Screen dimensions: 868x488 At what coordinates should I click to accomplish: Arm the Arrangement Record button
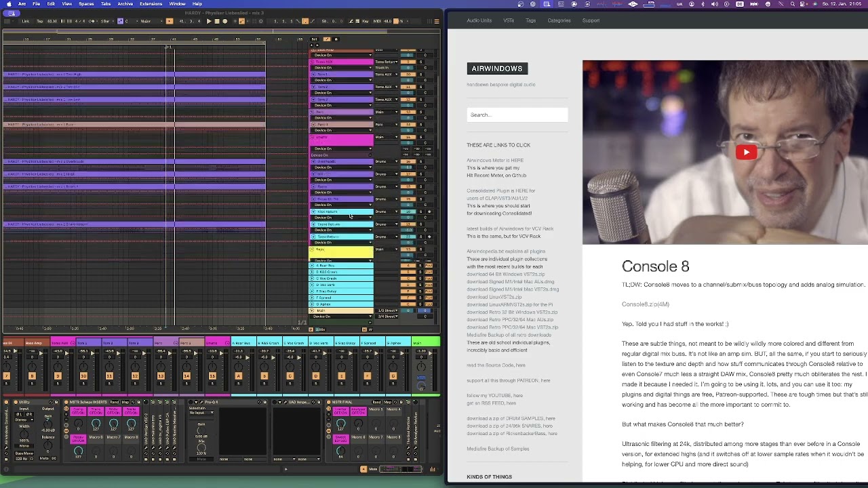point(225,21)
